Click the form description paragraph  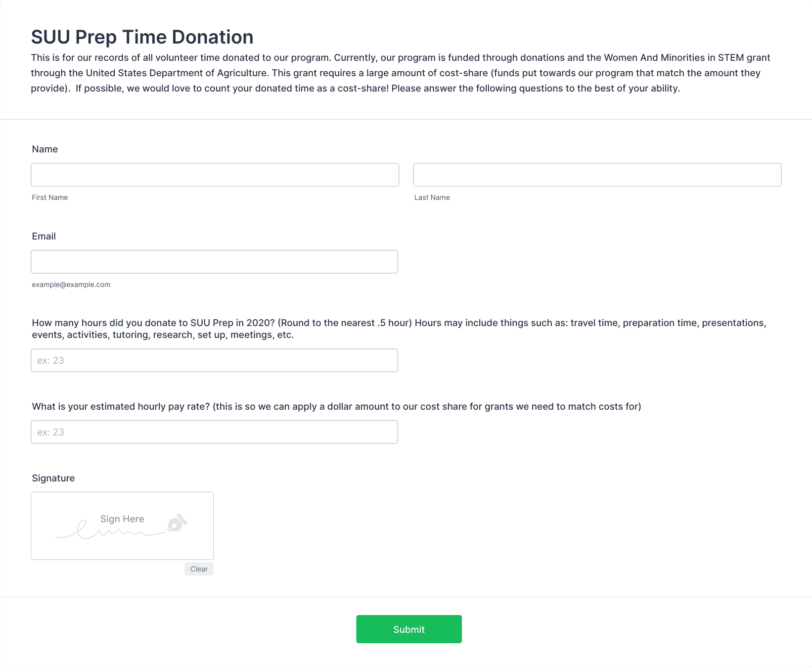pos(401,73)
